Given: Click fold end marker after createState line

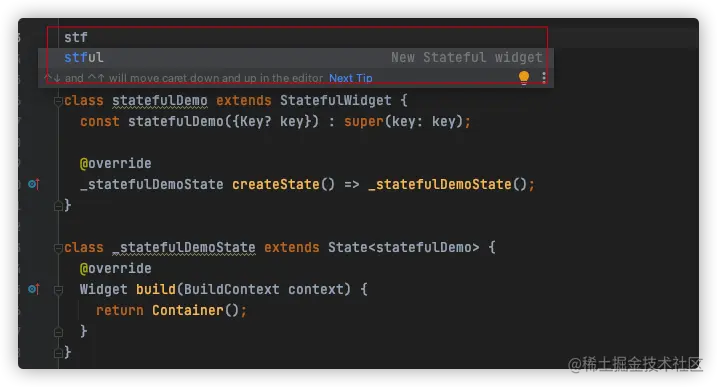Looking at the screenshot, I should (x=58, y=206).
